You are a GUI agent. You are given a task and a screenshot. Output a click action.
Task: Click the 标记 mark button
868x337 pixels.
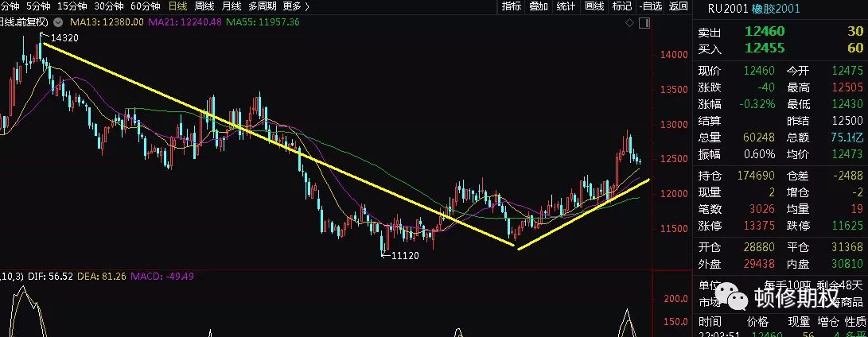621,6
